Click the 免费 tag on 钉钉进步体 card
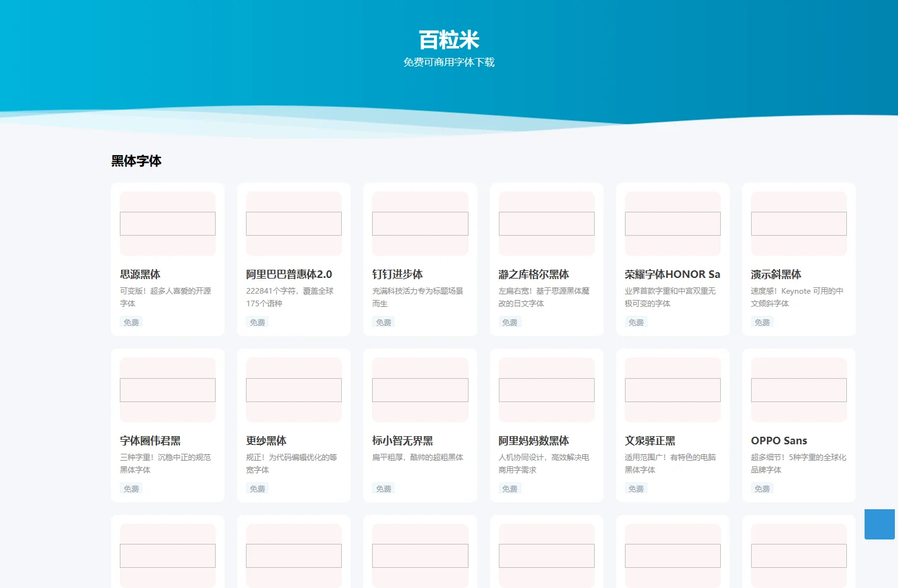 click(383, 322)
